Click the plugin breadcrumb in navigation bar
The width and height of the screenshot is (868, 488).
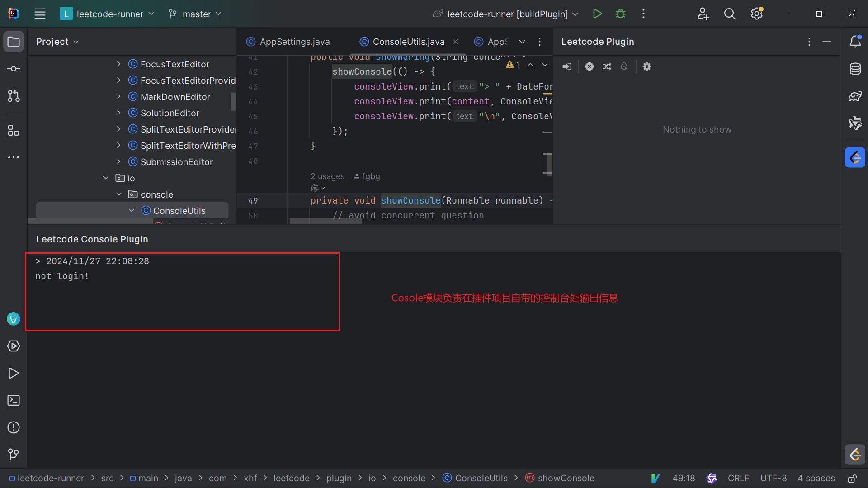coord(339,479)
